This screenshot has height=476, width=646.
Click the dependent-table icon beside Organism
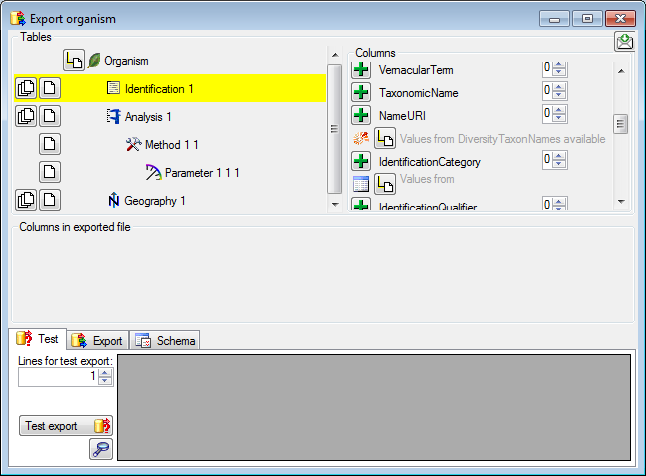[x=74, y=61]
